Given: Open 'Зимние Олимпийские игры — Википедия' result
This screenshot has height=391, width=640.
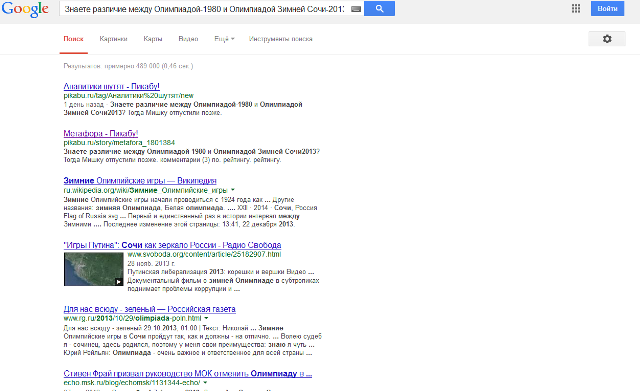Looking at the screenshot, I should tap(140, 180).
